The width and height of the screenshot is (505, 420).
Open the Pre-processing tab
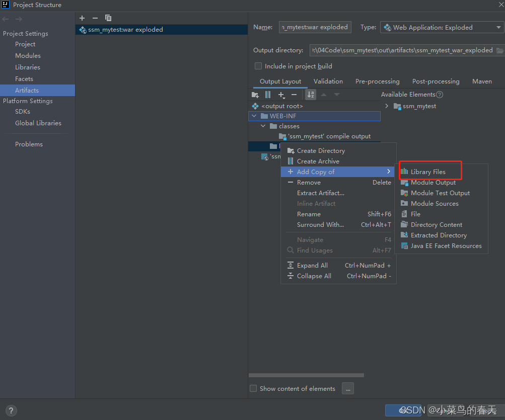[378, 81]
